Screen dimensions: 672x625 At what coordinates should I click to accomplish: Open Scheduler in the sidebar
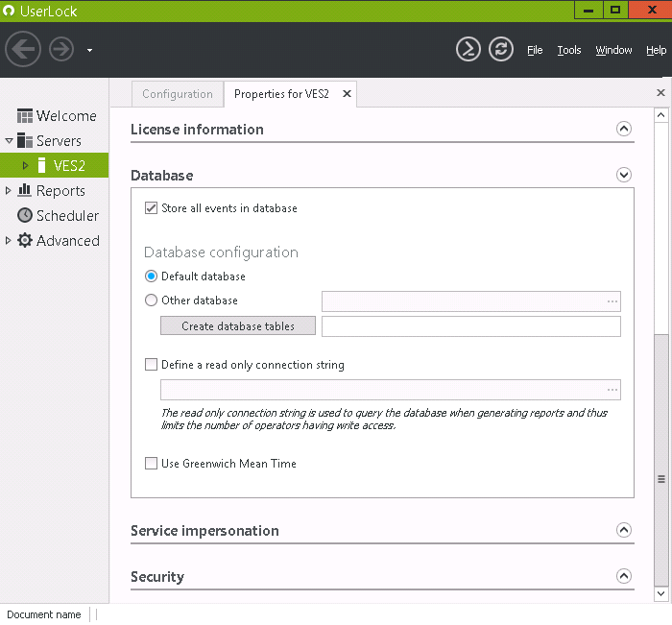tap(68, 216)
